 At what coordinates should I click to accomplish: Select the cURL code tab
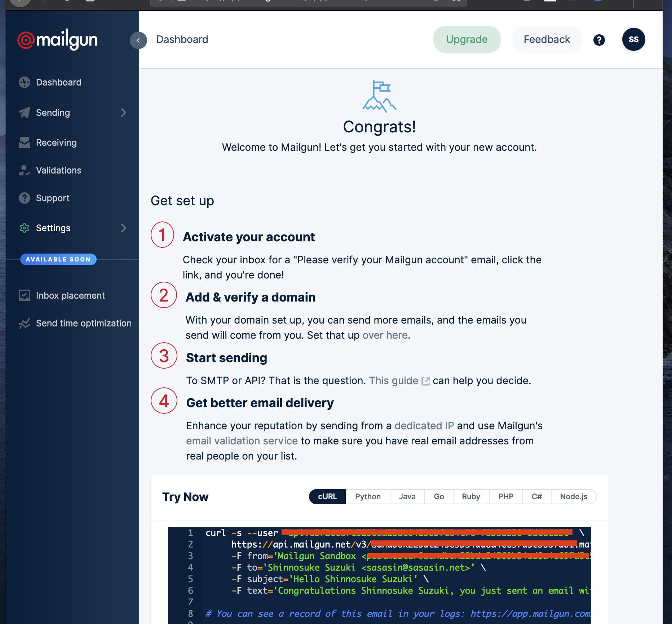click(x=327, y=497)
